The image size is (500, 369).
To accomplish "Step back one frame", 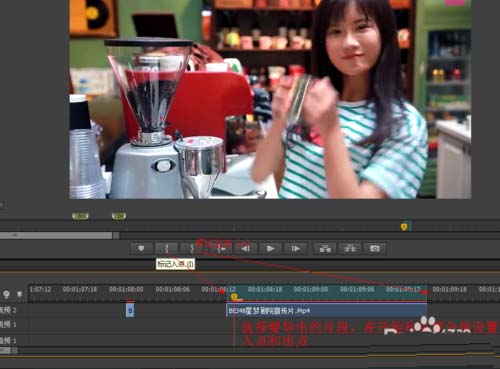I will [x=246, y=249].
